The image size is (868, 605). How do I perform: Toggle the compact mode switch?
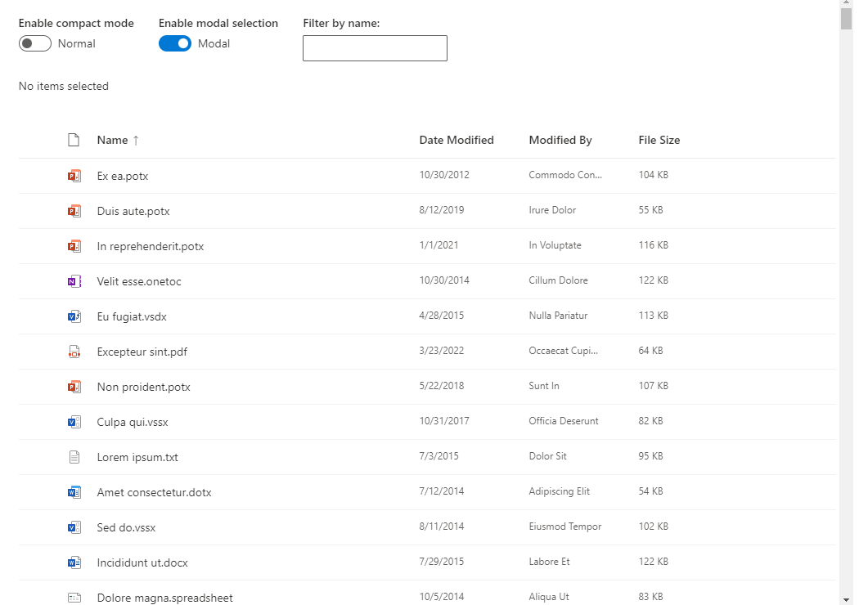pos(35,43)
